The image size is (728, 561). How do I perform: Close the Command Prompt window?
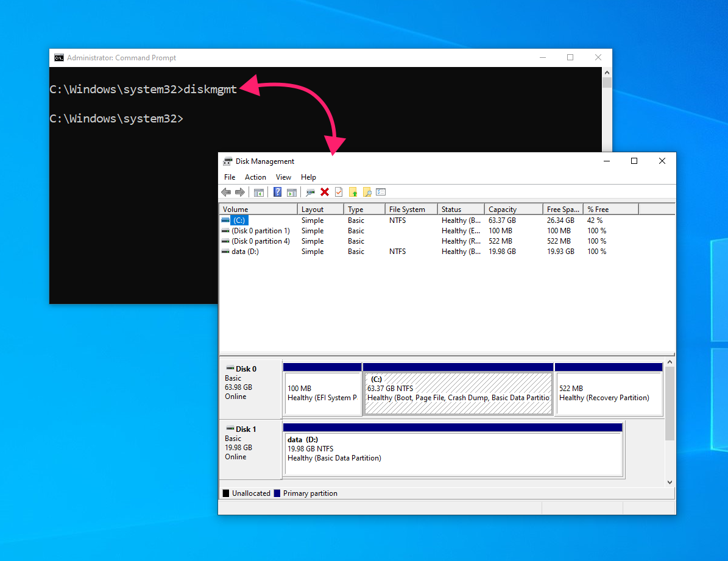pyautogui.click(x=598, y=57)
